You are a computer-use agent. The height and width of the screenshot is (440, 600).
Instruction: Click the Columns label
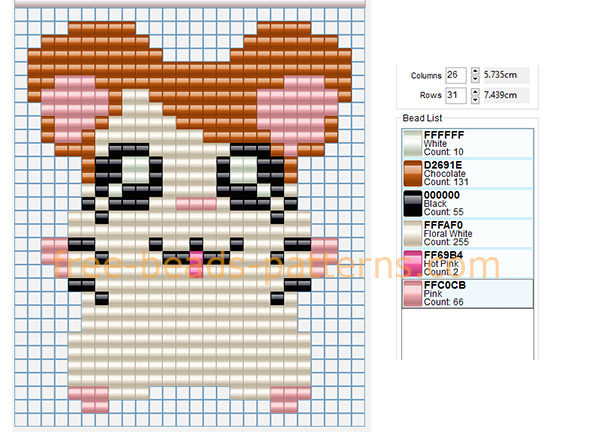[x=426, y=75]
